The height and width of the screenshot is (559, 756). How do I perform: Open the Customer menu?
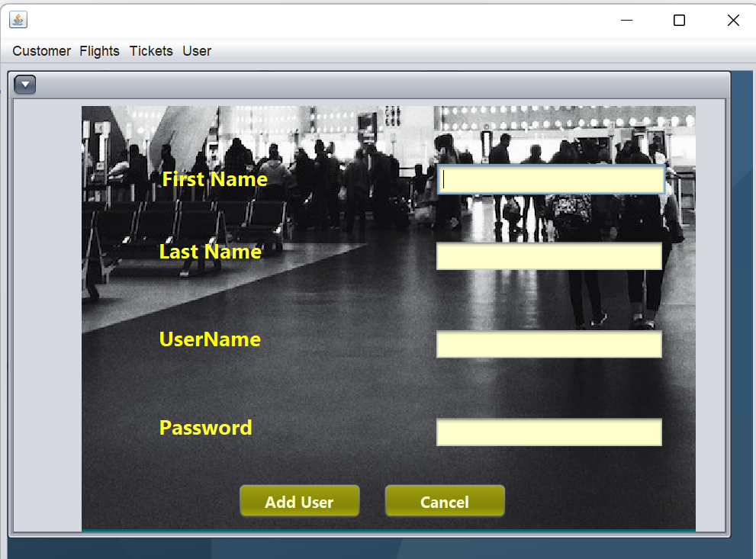pos(41,51)
